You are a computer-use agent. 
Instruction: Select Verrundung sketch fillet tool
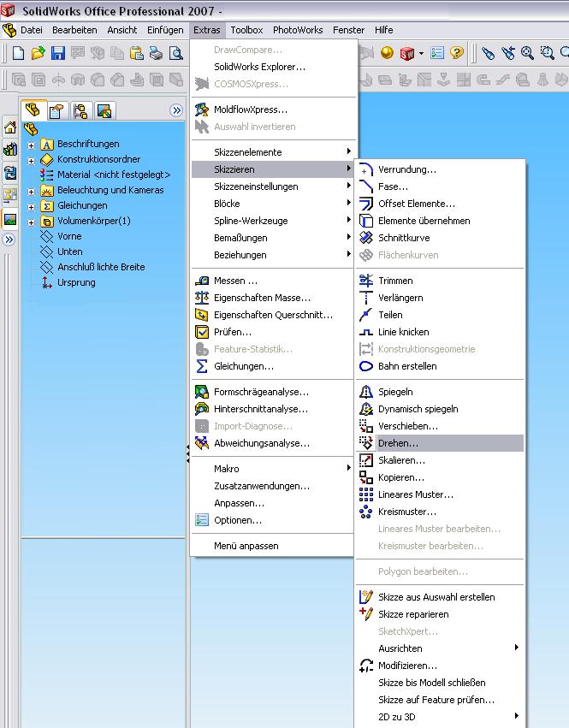tap(441, 169)
